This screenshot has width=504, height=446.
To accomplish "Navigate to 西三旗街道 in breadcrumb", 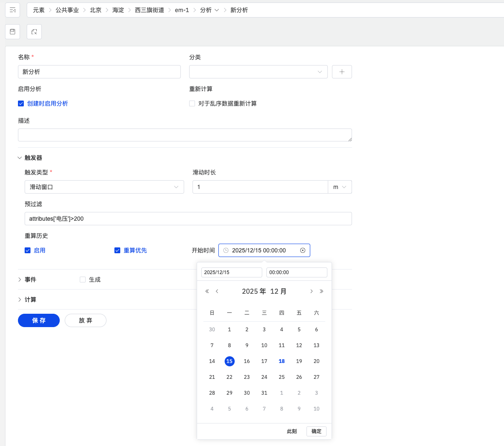I will (149, 10).
